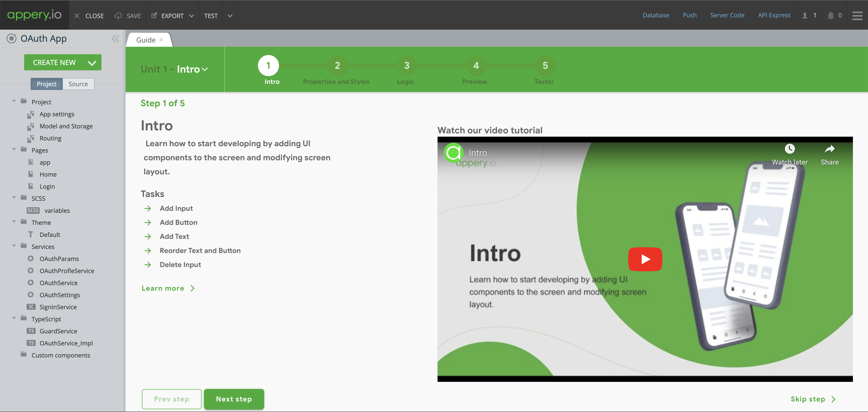868x412 pixels.
Task: Click the hamburger menu icon
Action: click(x=857, y=16)
